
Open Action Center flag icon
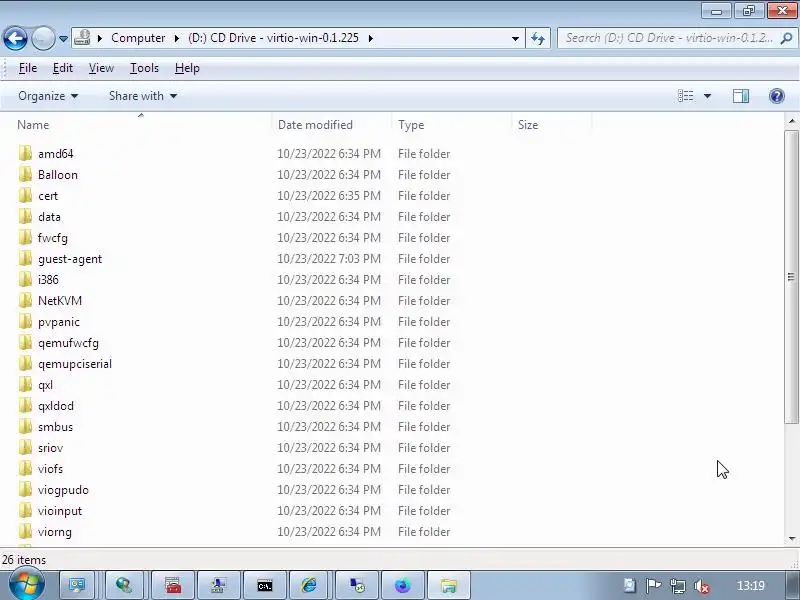653,586
